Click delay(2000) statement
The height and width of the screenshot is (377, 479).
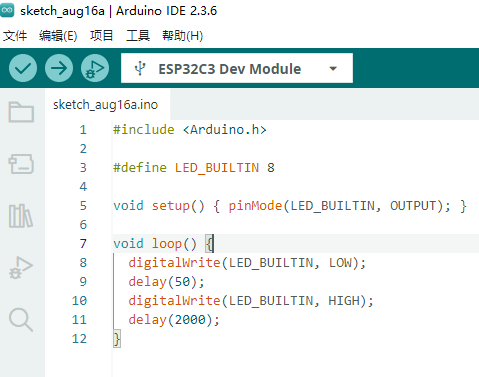(174, 320)
